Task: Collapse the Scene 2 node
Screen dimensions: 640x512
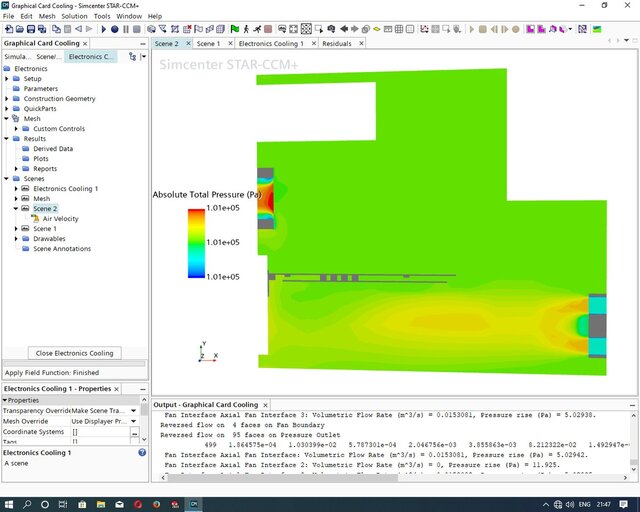Action: 16,208
